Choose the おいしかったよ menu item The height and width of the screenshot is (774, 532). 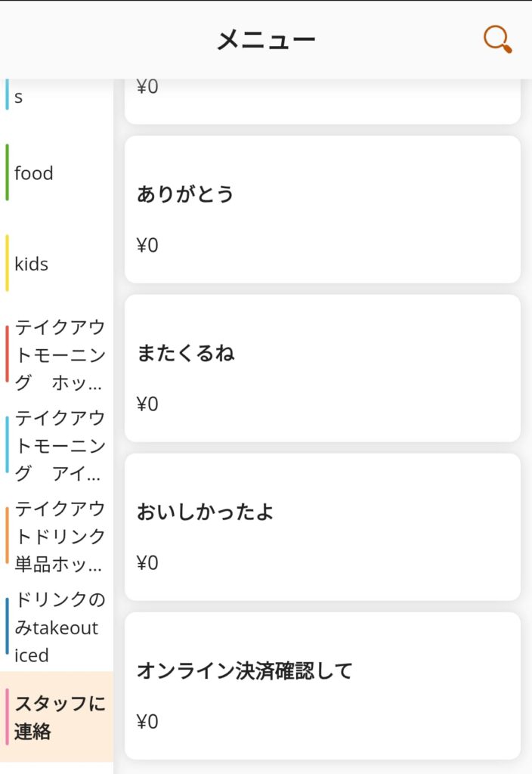coord(322,527)
